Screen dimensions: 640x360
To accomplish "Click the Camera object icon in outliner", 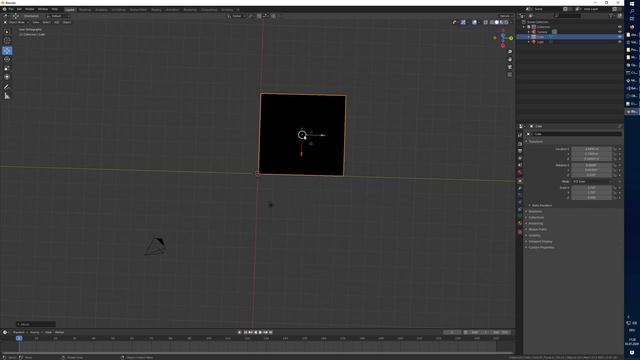I will pyautogui.click(x=533, y=32).
